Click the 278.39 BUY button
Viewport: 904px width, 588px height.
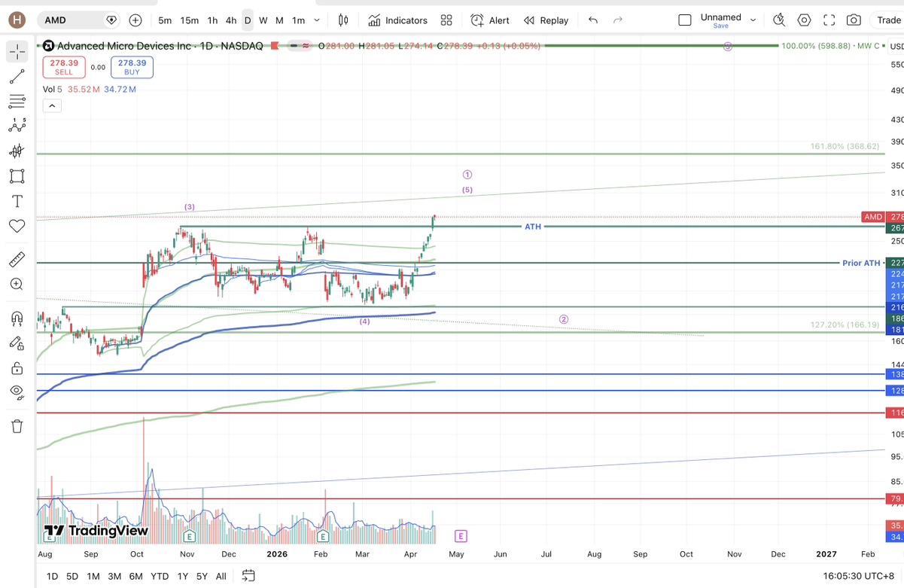pyautogui.click(x=132, y=67)
